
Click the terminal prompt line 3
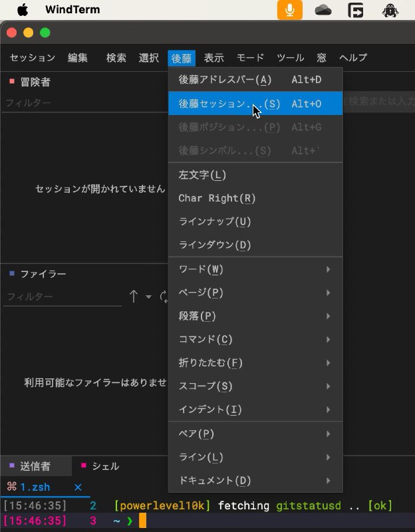tap(207, 521)
